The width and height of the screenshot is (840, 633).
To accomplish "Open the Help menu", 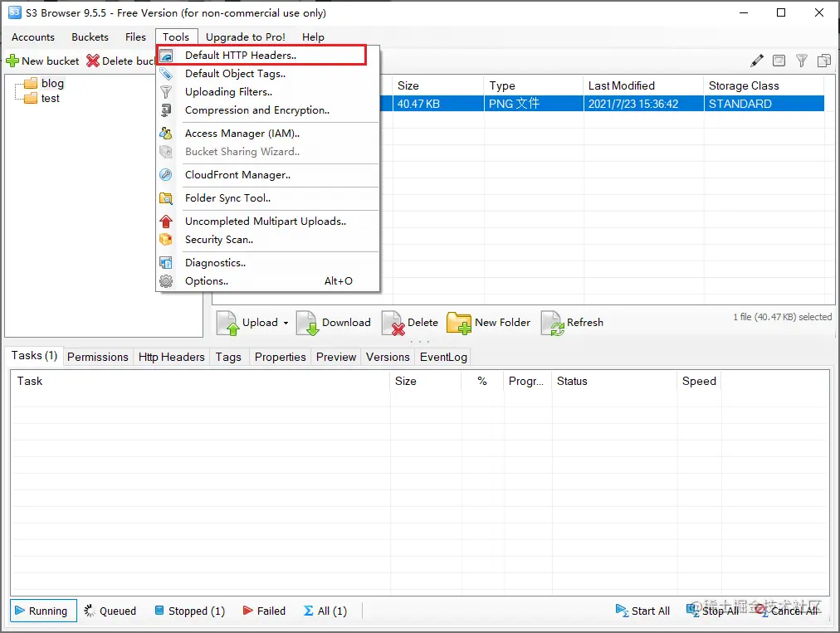I will (314, 37).
